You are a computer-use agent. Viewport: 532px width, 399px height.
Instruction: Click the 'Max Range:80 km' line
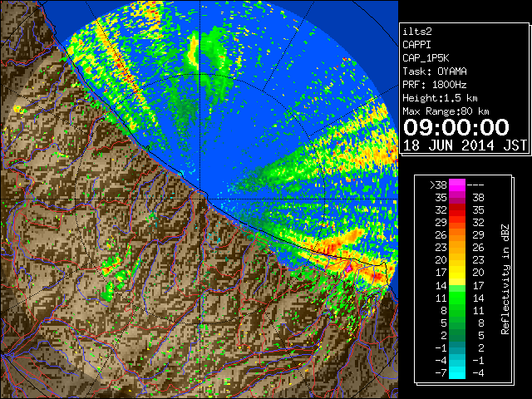pyautogui.click(x=446, y=111)
